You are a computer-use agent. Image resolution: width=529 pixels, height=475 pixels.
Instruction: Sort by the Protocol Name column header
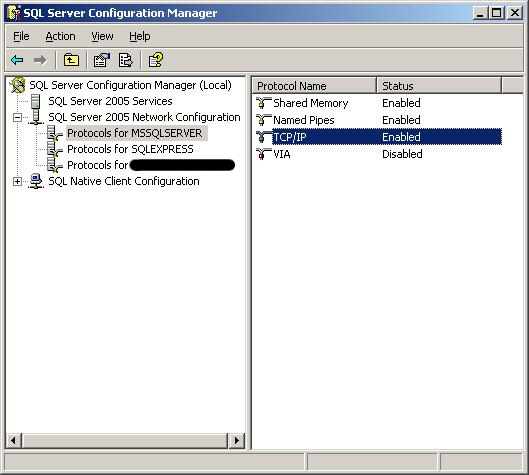[314, 86]
